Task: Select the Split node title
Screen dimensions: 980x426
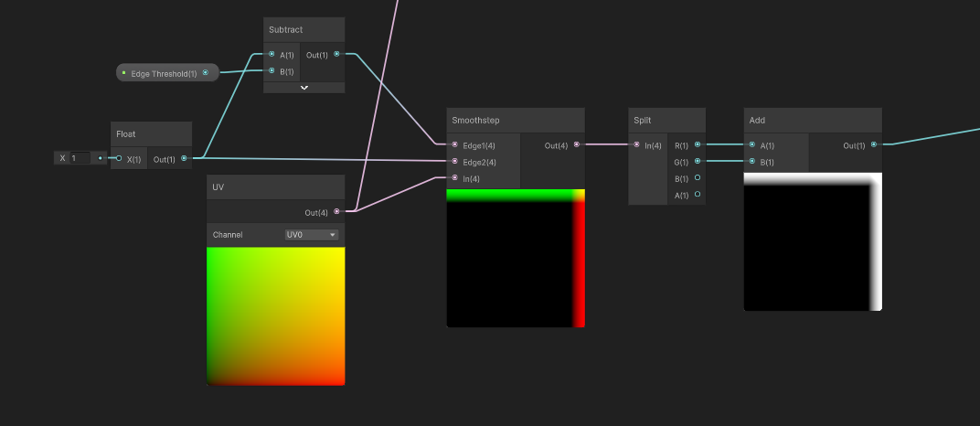Action: pyautogui.click(x=642, y=120)
